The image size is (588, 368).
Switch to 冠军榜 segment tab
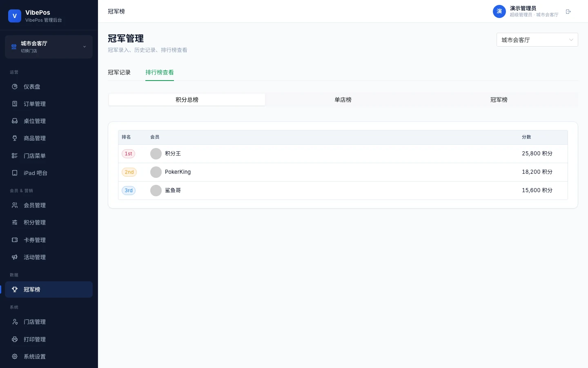click(499, 100)
